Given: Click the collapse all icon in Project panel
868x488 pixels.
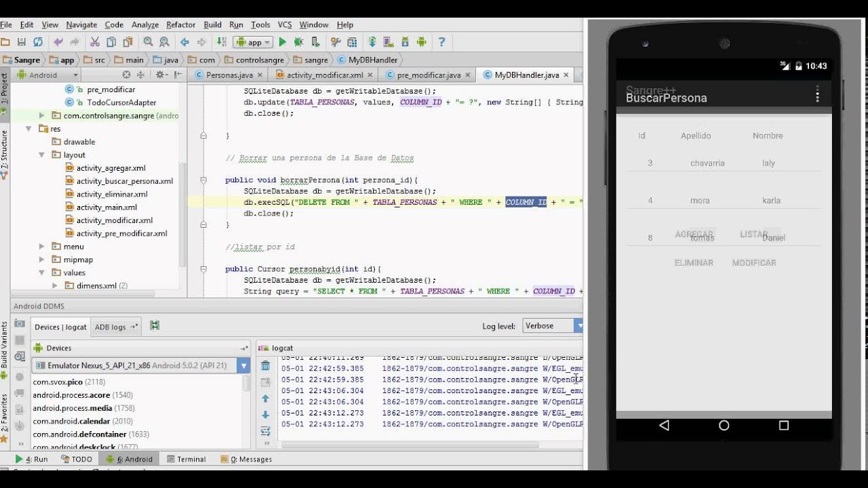Looking at the screenshot, I should pos(142,75).
